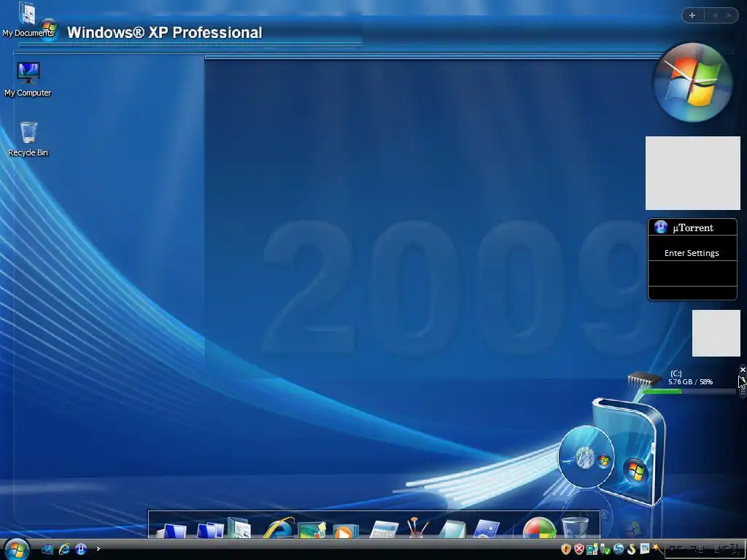Click the first dock icon (desktop window)
747x560 pixels.
click(x=171, y=530)
